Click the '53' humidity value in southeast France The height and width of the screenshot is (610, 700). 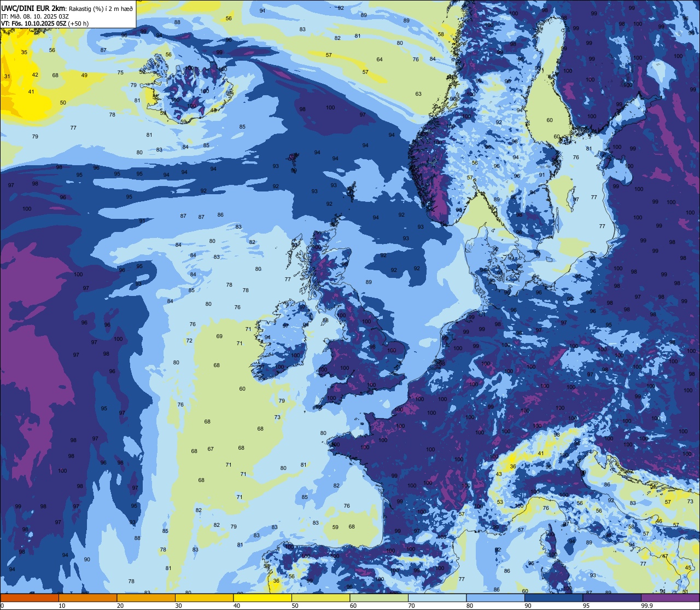coord(500,502)
